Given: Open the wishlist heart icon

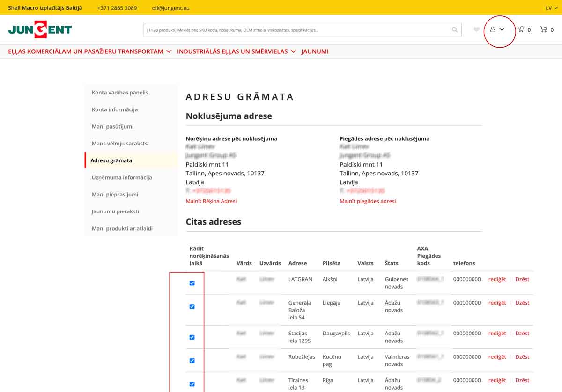Looking at the screenshot, I should point(476,30).
